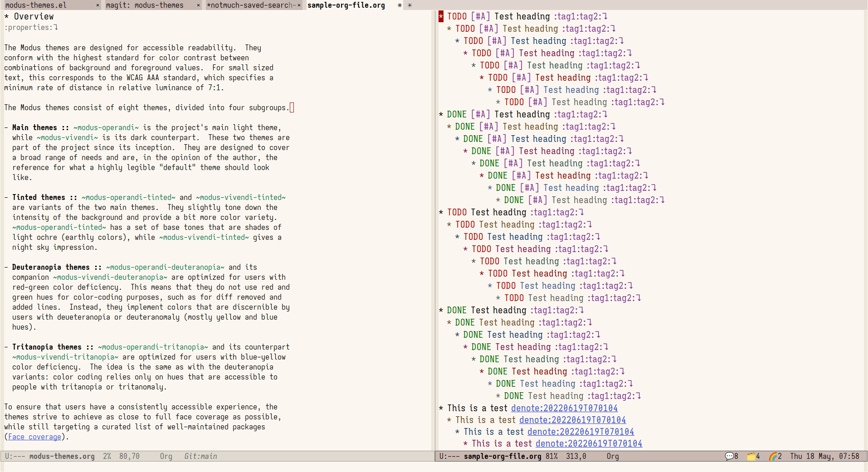
Task: Click the bold 'Tritanopia themes' term
Action: [x=47, y=347]
